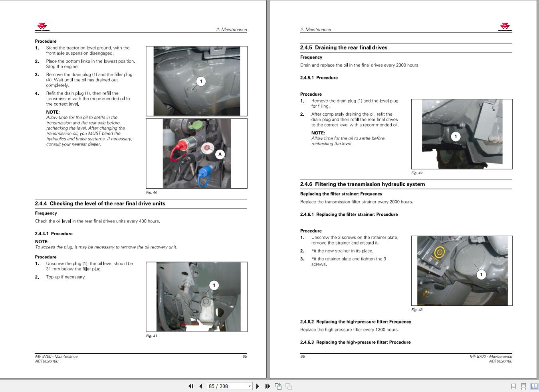
Task: Click the grayed next view icon
Action: 289,386
